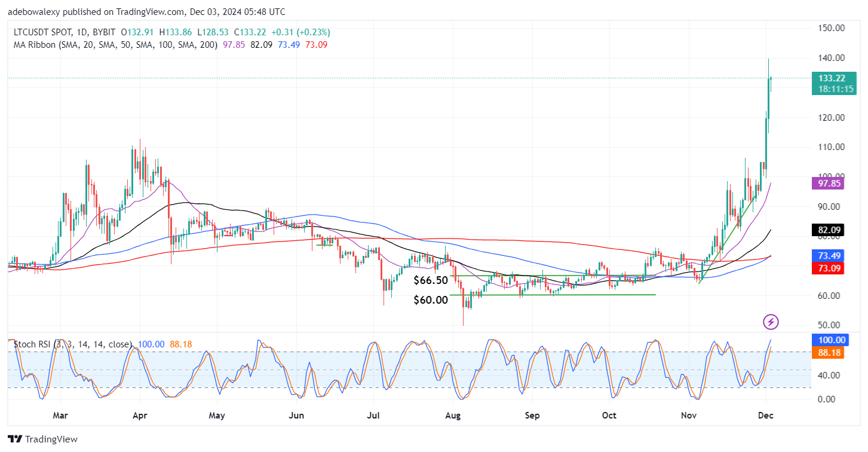Click the red SMA 200 price label 73.09

829,267
